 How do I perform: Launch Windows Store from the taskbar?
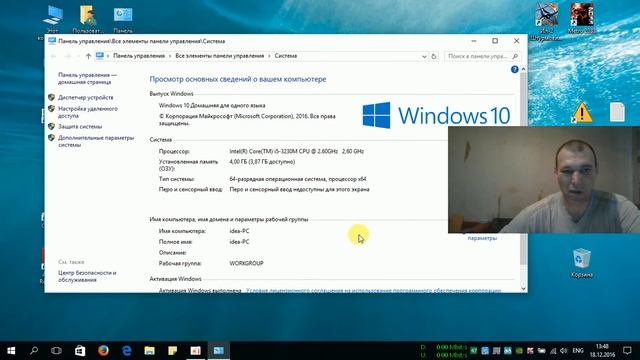tap(80, 351)
